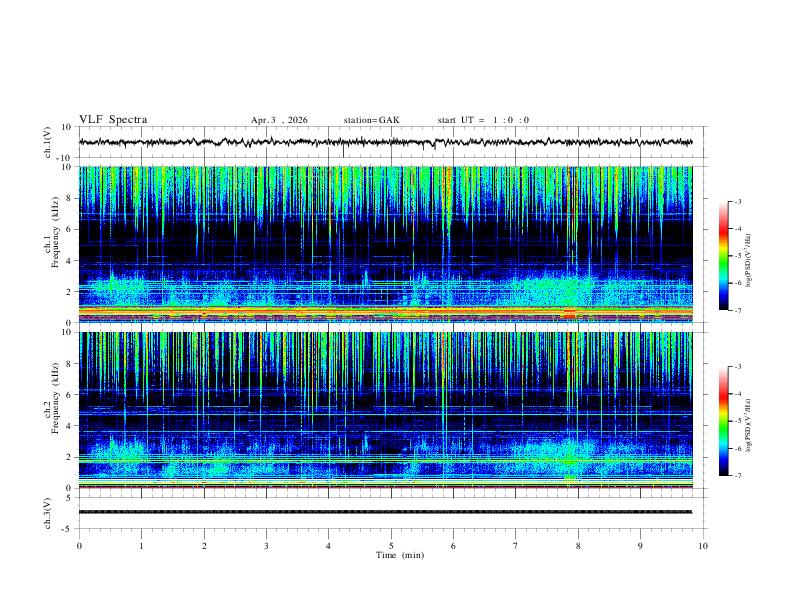This screenshot has height=612, width=792.
Task: Click the "-7" tick on ch.2 color bar
Action: point(738,476)
